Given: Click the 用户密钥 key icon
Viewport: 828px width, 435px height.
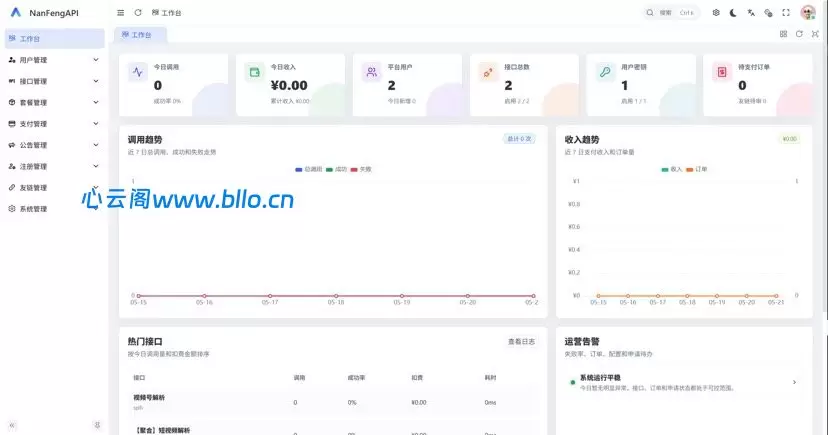Looking at the screenshot, I should pos(605,72).
